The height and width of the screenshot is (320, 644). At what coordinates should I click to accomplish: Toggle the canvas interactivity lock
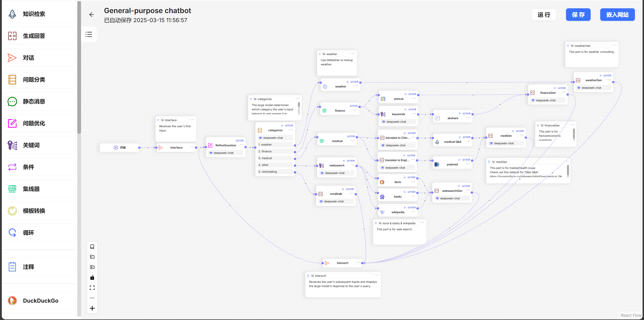tap(92, 278)
